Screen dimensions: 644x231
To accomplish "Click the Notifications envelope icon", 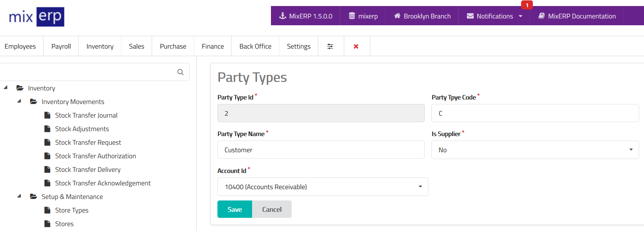I will [470, 16].
